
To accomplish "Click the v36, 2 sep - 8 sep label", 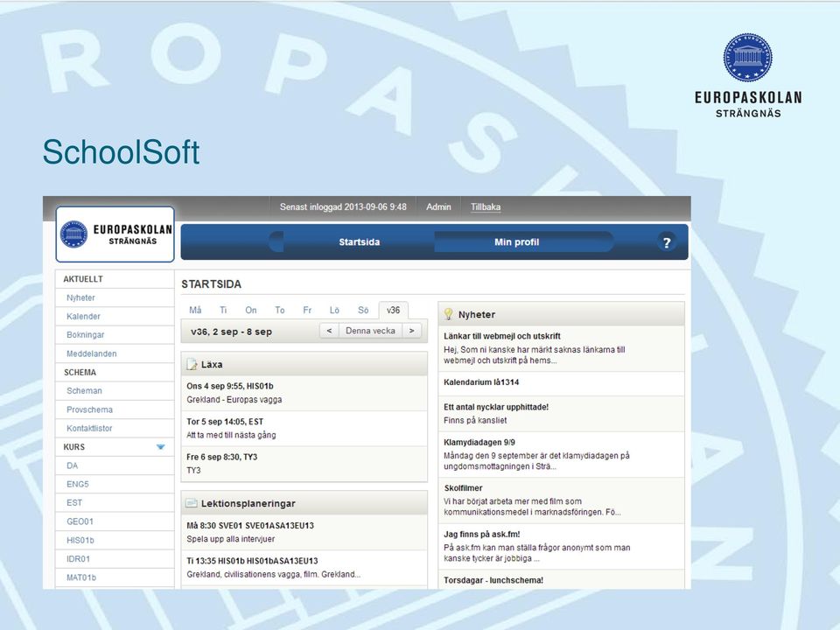I will [231, 332].
